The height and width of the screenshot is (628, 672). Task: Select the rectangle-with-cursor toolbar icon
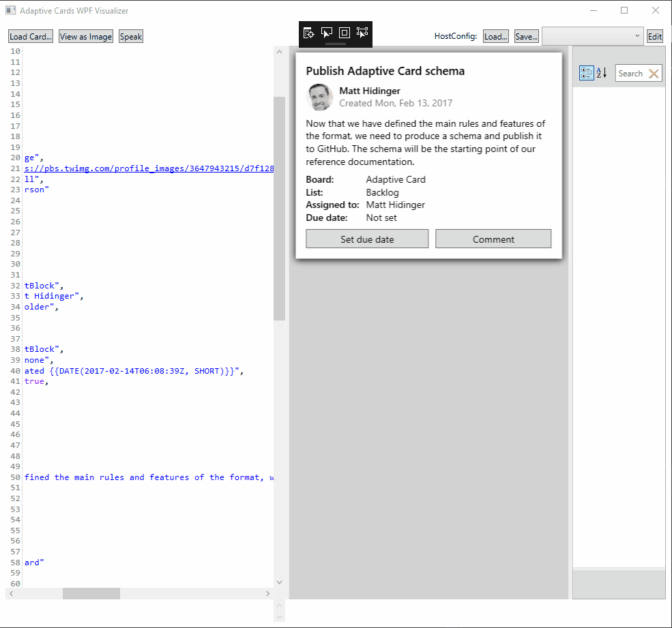pos(327,32)
